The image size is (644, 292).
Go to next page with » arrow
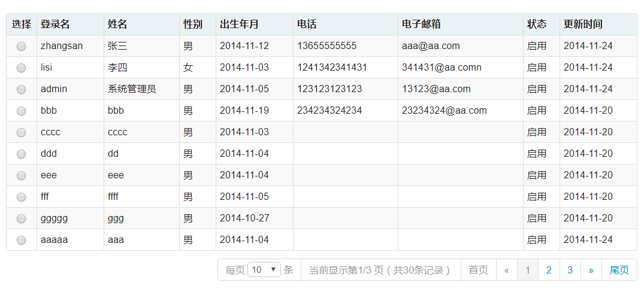tap(591, 270)
